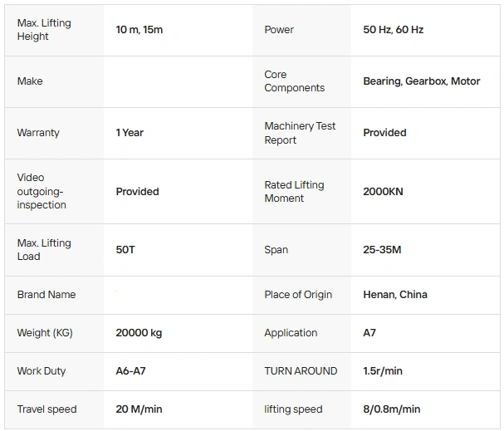
Task: Select the '8/0.8m/min' lifting speed value
Action: pos(392,409)
